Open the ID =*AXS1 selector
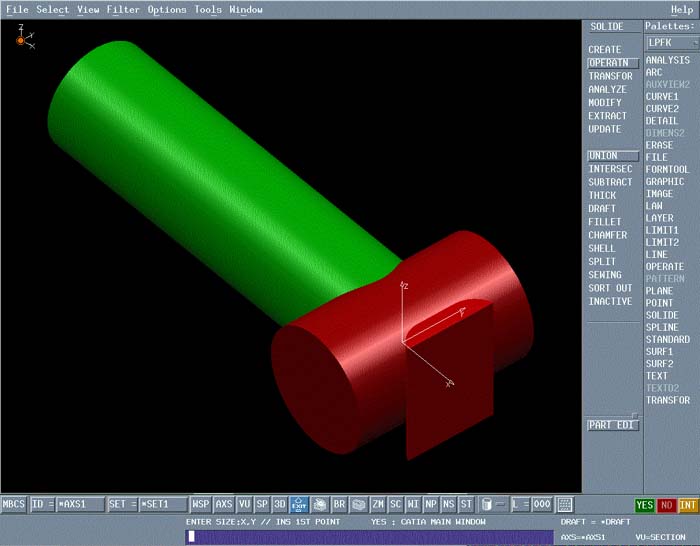The width and height of the screenshot is (700, 546). point(68,505)
